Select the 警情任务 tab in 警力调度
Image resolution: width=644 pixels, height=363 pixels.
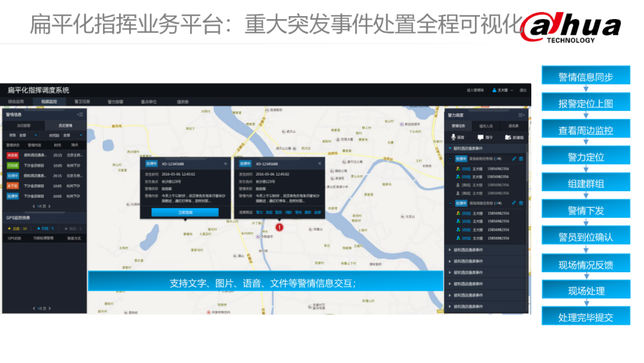459,126
